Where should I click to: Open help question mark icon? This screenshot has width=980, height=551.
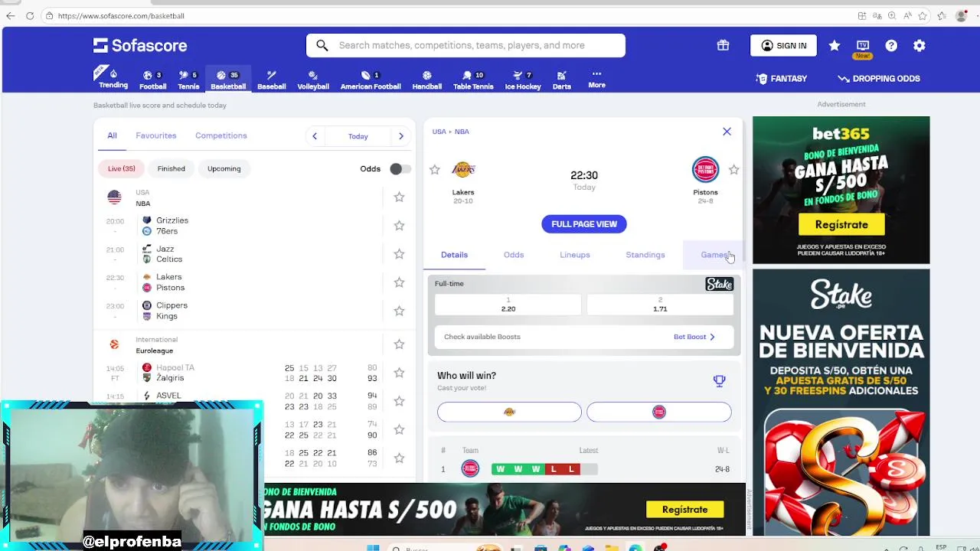pos(891,46)
